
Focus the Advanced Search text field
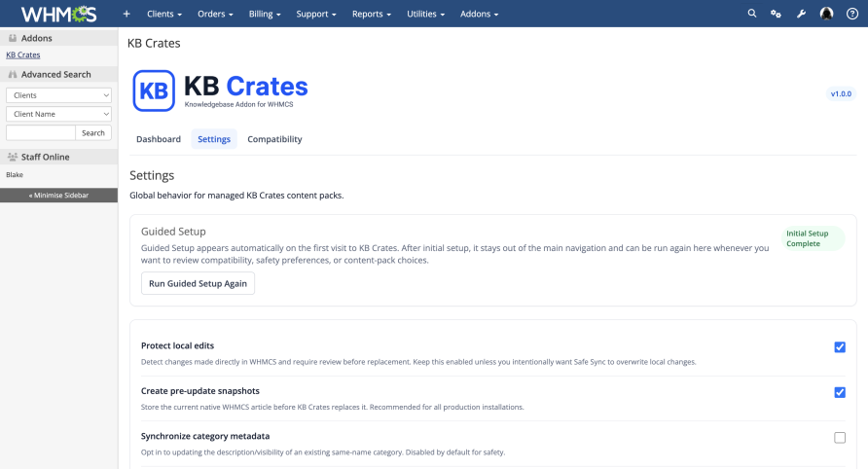click(41, 133)
